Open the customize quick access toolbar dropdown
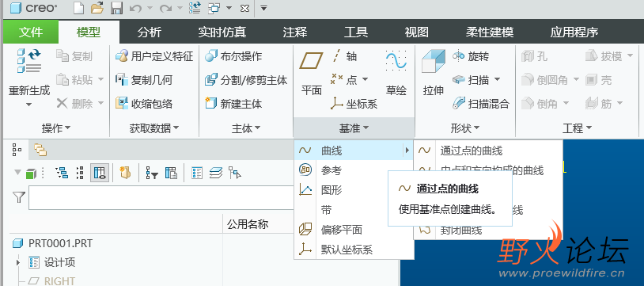The image size is (644, 286). click(x=263, y=8)
